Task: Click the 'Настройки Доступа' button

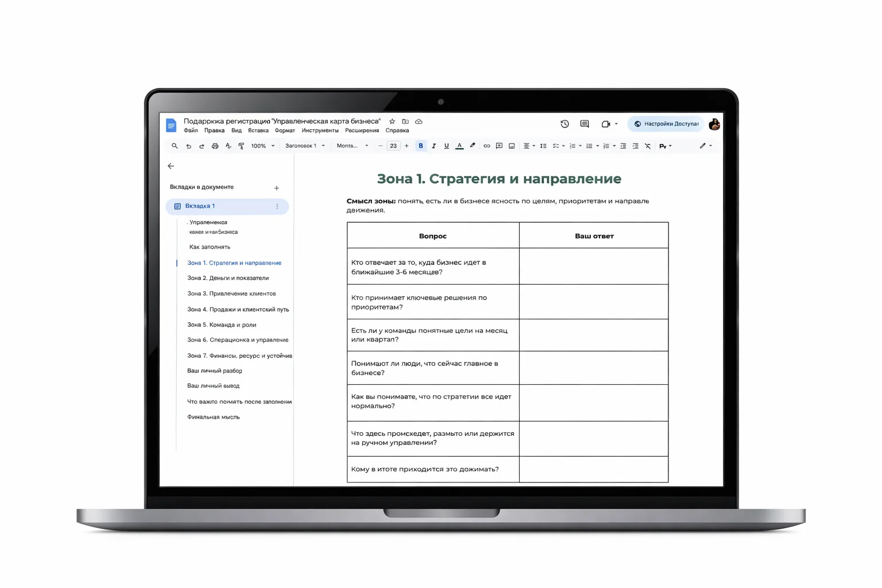Action: pyautogui.click(x=666, y=123)
